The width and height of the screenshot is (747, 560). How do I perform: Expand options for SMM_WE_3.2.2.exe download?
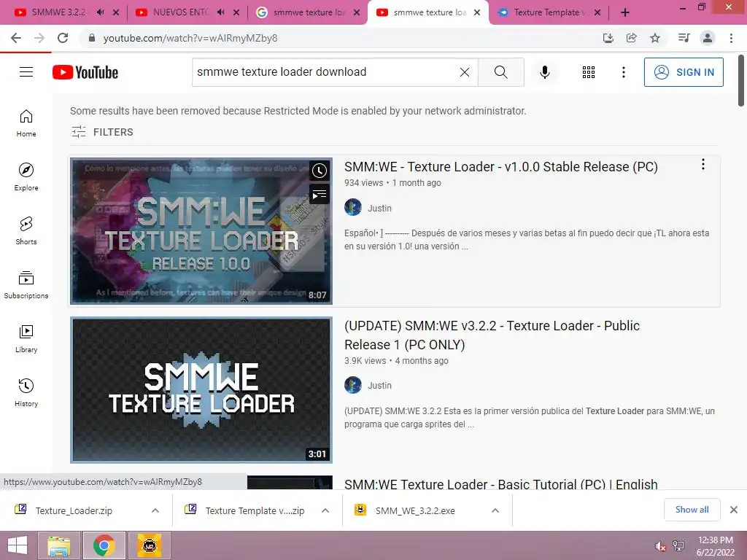click(495, 510)
